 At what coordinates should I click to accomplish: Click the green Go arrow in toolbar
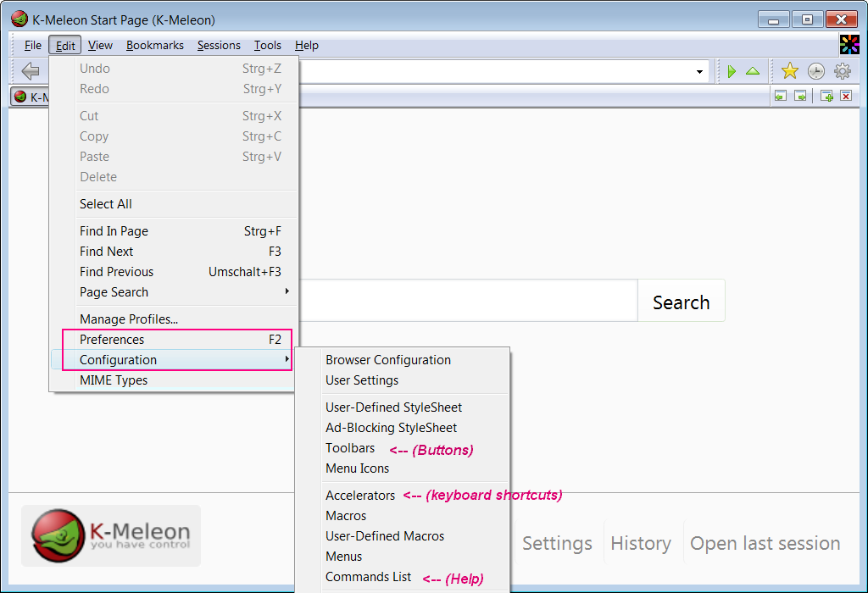click(x=732, y=71)
